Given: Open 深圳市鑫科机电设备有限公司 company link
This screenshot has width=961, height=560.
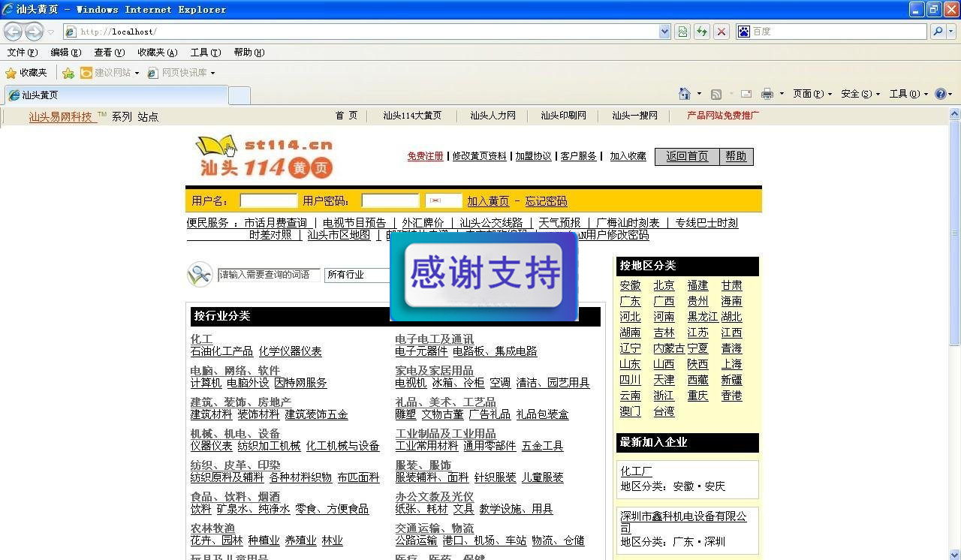Looking at the screenshot, I should [683, 522].
